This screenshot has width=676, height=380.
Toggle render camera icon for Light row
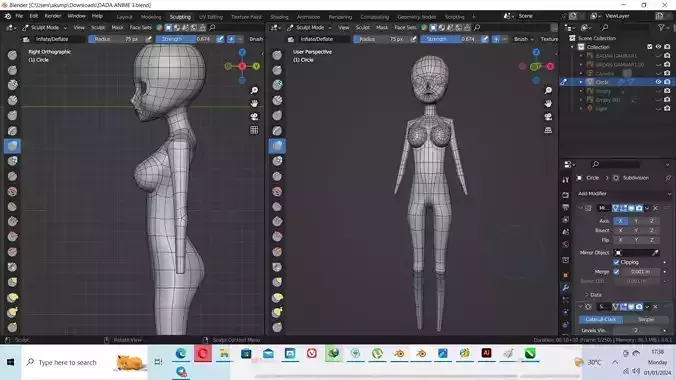667,109
